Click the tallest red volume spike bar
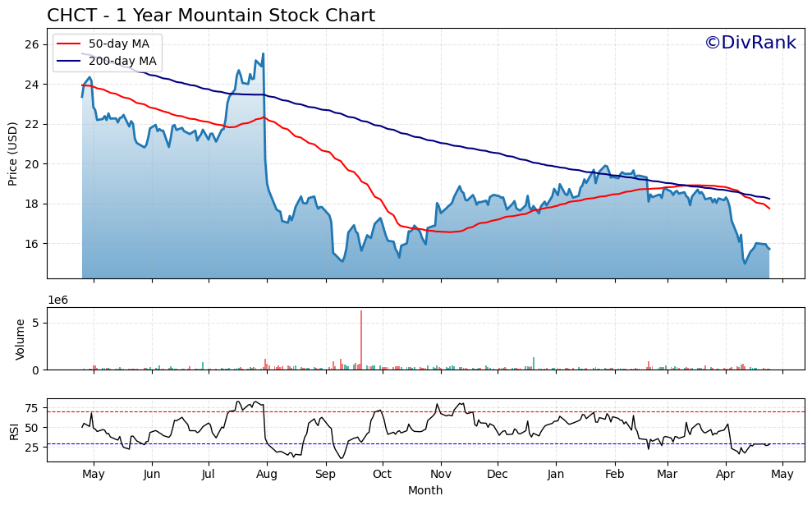This screenshot has height=505, width=812. tap(360, 340)
